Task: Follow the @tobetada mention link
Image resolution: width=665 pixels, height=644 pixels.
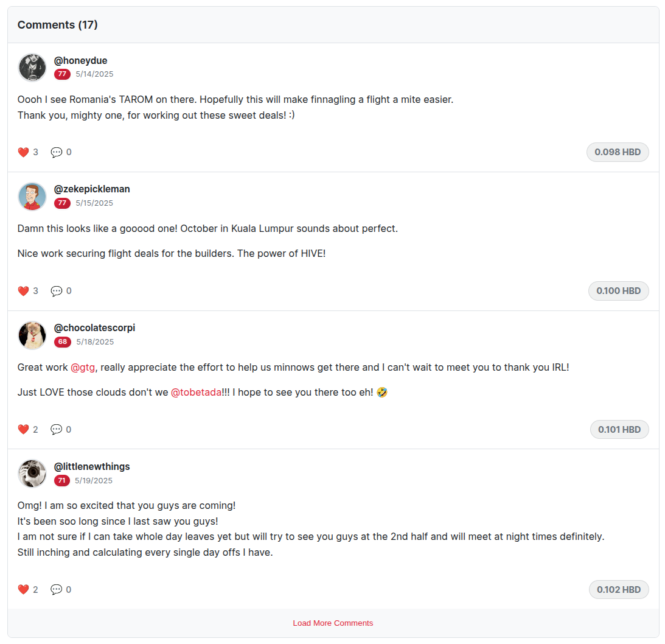Action: tap(196, 393)
